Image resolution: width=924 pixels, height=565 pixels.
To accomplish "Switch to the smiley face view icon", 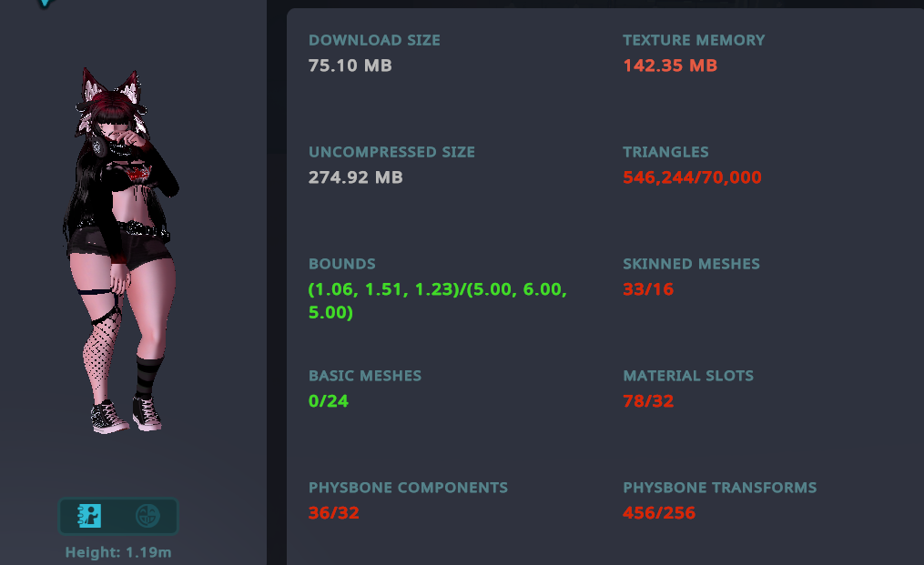I will 147,516.
